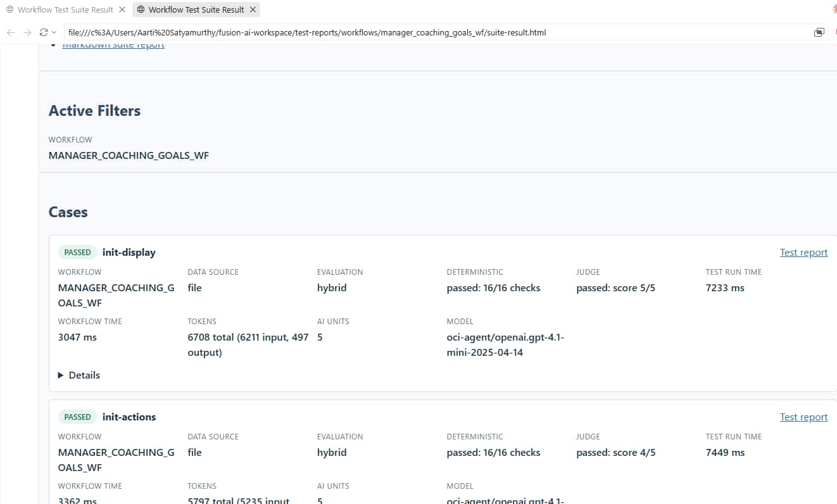The height and width of the screenshot is (504, 837).
Task: Go back using the back arrow
Action: (x=11, y=32)
